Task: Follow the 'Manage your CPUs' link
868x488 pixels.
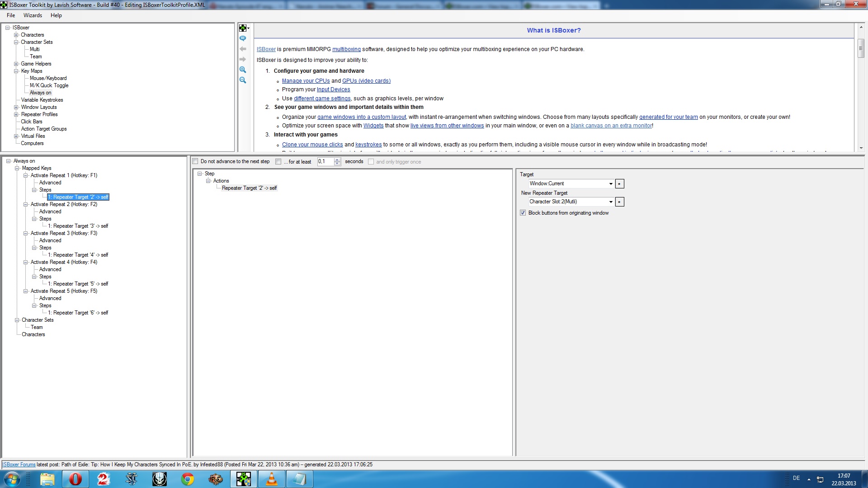Action: click(x=306, y=81)
